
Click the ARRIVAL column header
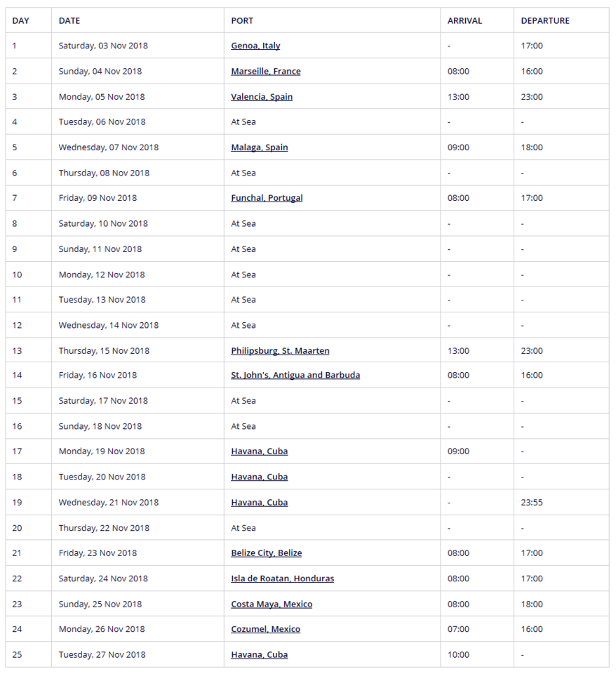coord(464,20)
